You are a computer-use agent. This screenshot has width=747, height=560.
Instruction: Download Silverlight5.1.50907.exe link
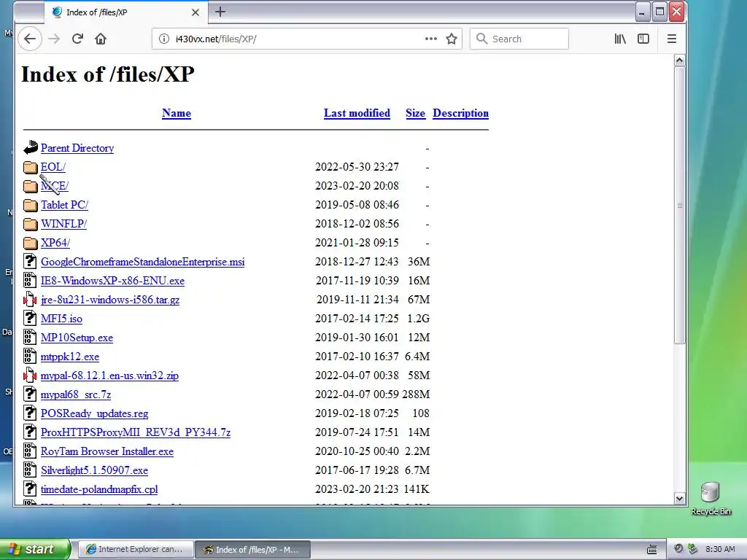click(x=94, y=470)
